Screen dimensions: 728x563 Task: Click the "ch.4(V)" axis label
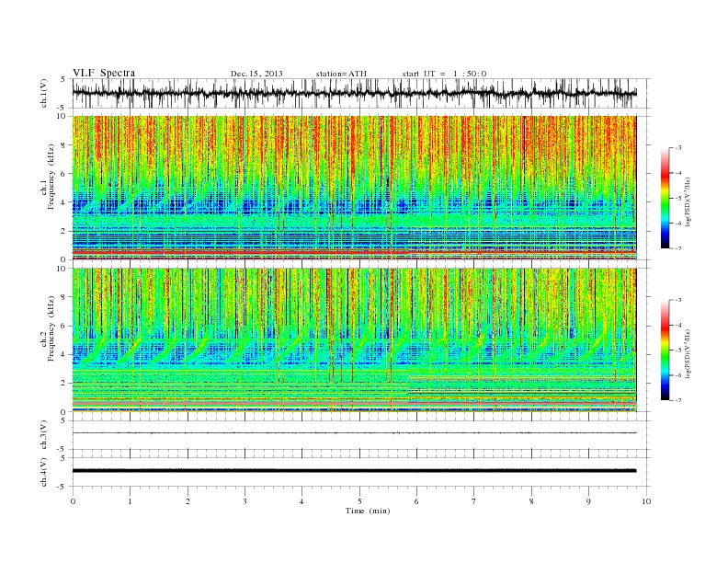(x=44, y=472)
